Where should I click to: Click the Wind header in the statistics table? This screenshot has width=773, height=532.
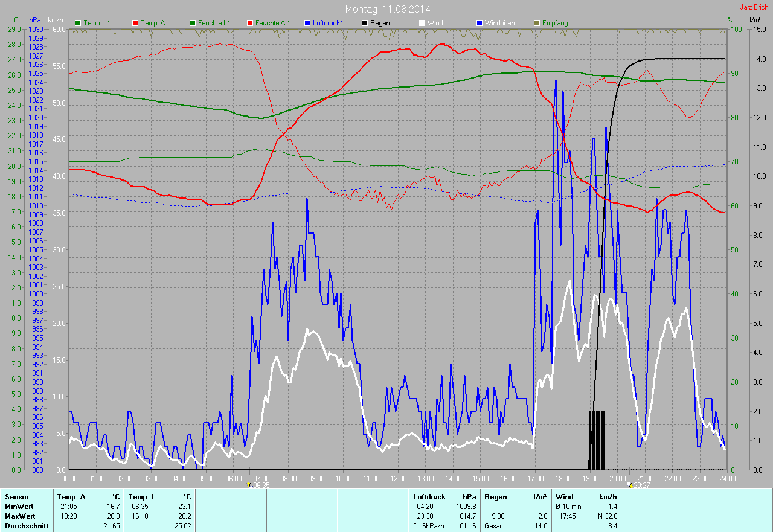(x=564, y=496)
